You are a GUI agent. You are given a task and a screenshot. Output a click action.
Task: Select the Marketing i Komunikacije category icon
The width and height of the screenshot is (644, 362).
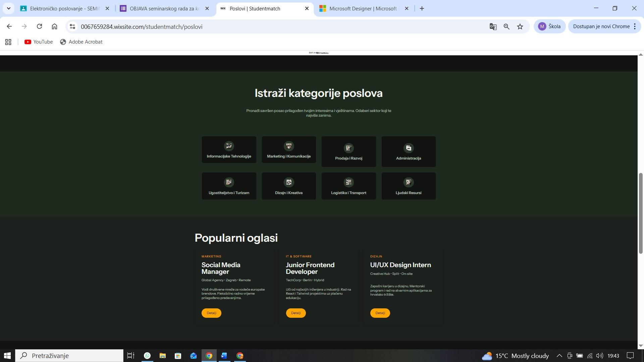(x=289, y=146)
